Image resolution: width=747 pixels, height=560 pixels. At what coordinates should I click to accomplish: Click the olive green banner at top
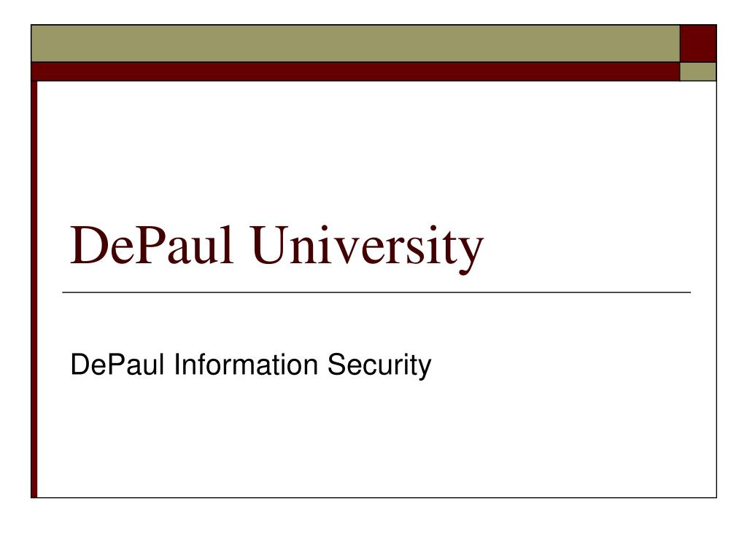point(355,43)
